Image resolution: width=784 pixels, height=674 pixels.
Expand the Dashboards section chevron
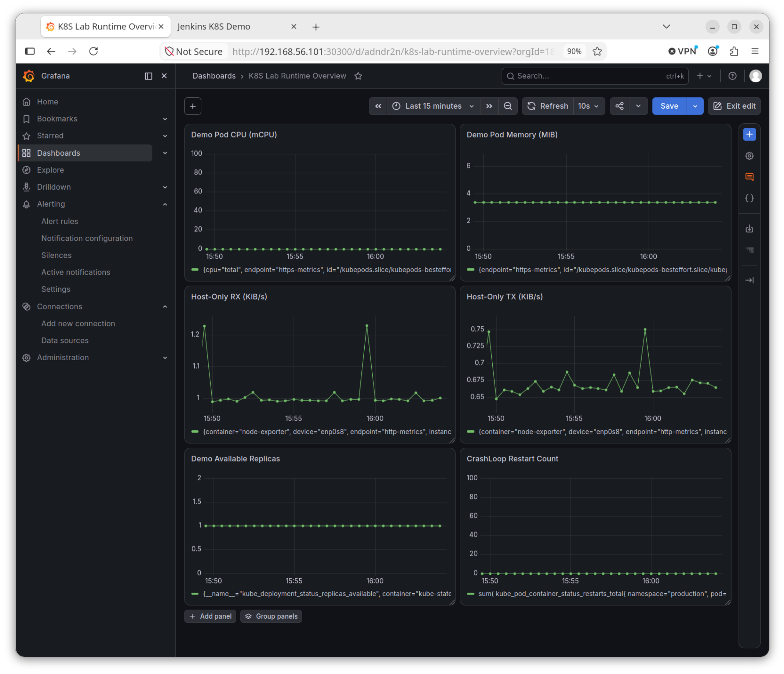pos(165,153)
